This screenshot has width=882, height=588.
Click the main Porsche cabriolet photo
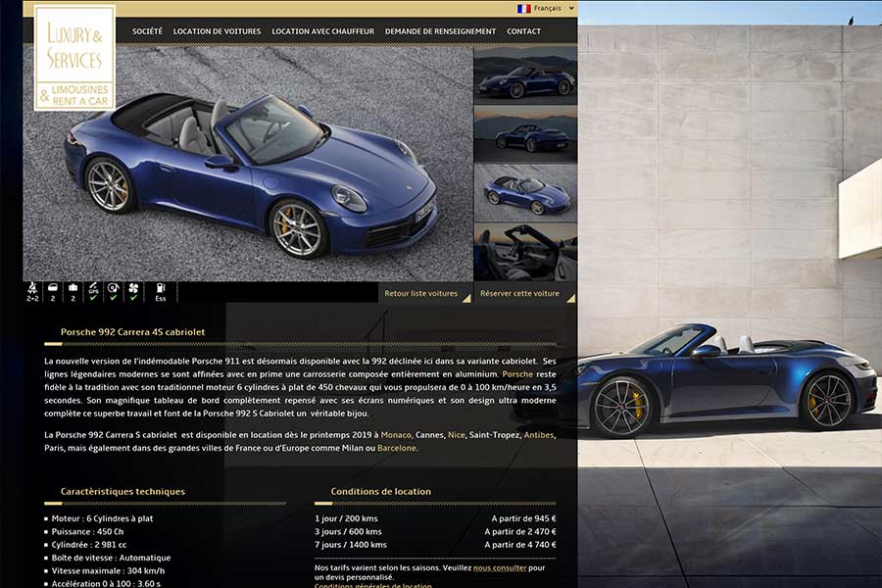click(x=248, y=164)
